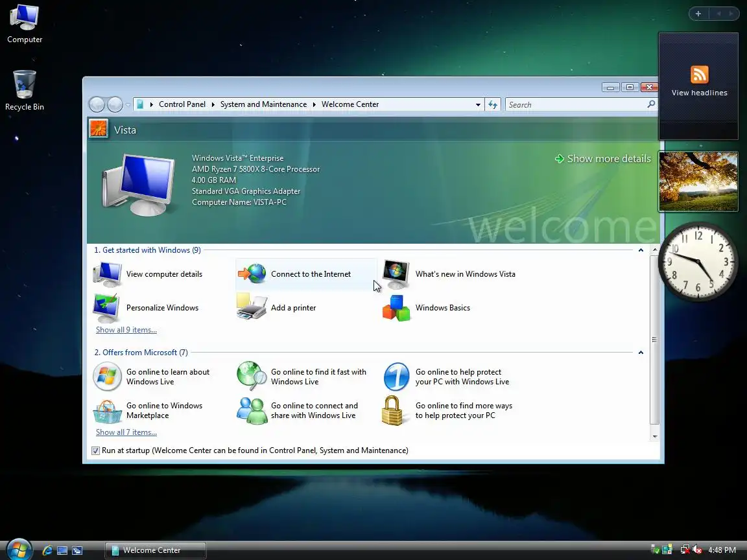747x560 pixels.
Task: Click the Welcome Center breadcrumb
Action: (x=350, y=104)
